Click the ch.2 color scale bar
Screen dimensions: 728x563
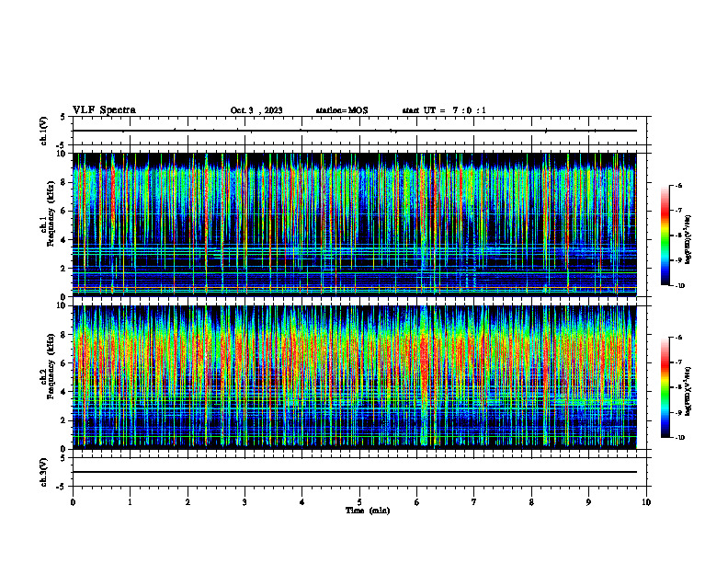click(x=665, y=387)
